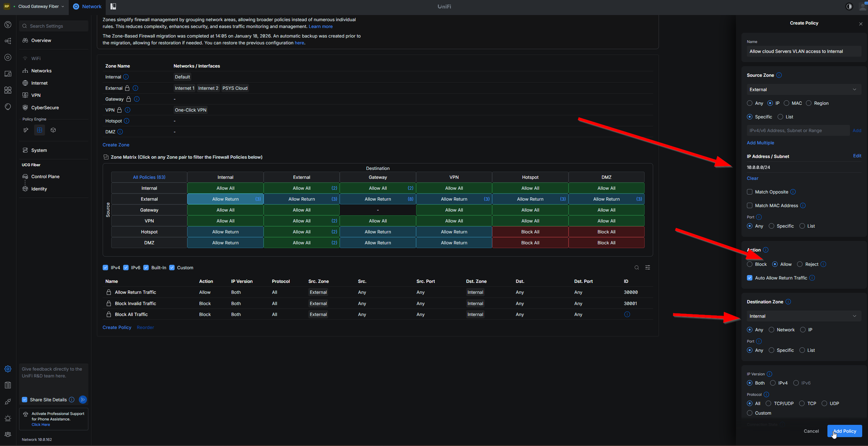Uncheck Auto Allow Return Traffic
Viewport: 868px width, 446px height.
click(750, 278)
